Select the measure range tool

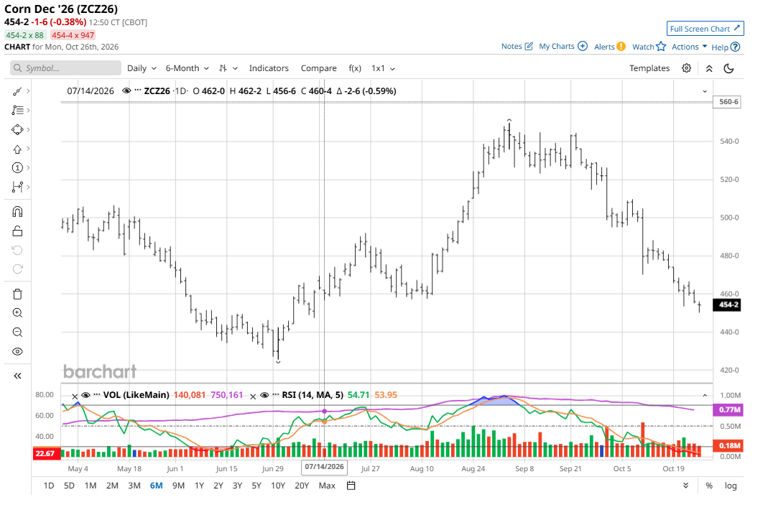[17, 187]
